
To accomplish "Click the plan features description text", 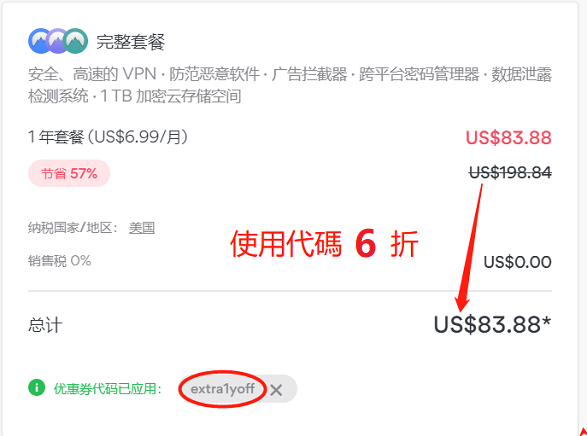I will pos(290,85).
